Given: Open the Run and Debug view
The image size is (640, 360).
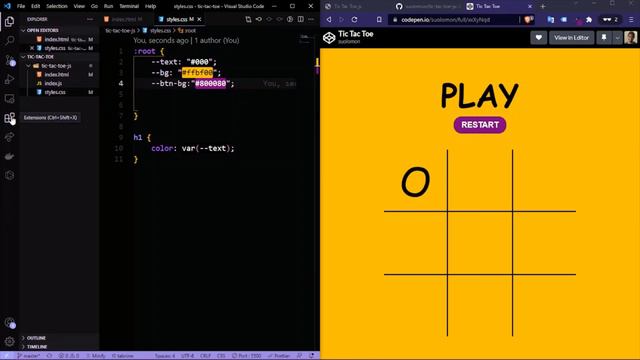Looking at the screenshot, I should click(x=9, y=79).
